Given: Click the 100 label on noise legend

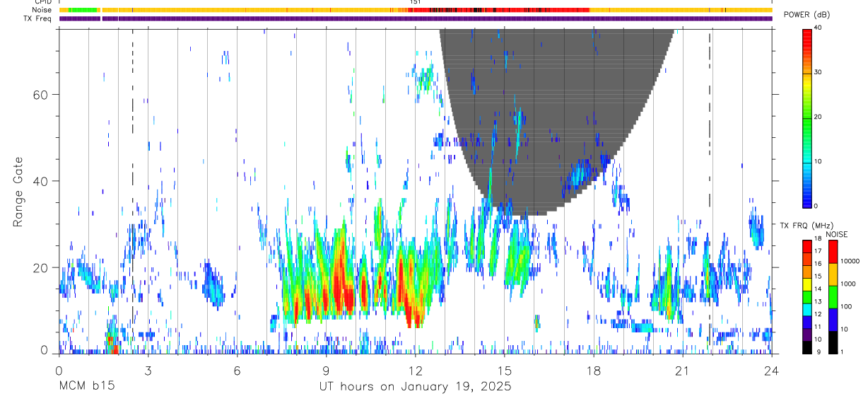Looking at the screenshot, I should [x=847, y=307].
